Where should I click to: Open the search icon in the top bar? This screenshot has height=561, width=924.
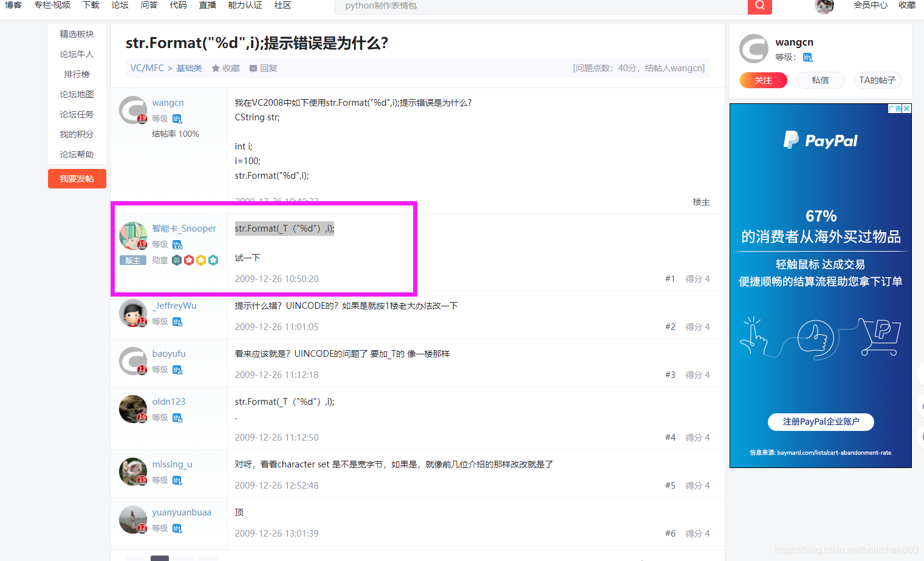coord(759,7)
